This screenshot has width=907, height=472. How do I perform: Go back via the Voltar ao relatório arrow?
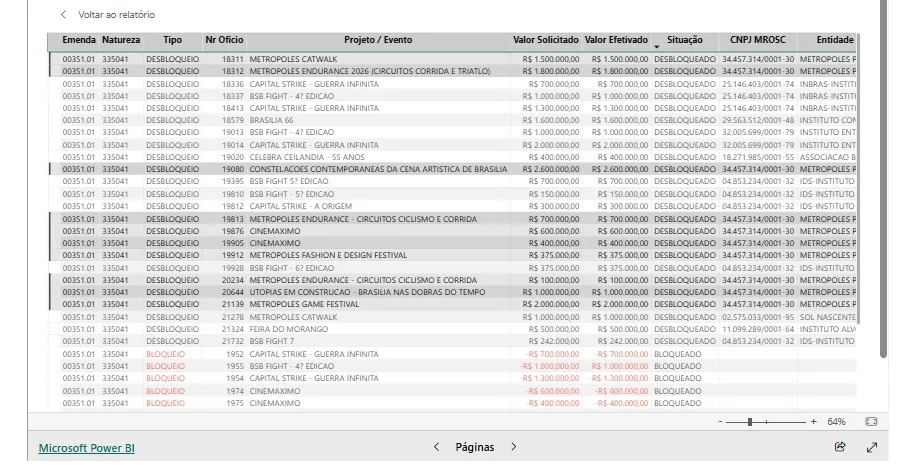pyautogui.click(x=64, y=14)
